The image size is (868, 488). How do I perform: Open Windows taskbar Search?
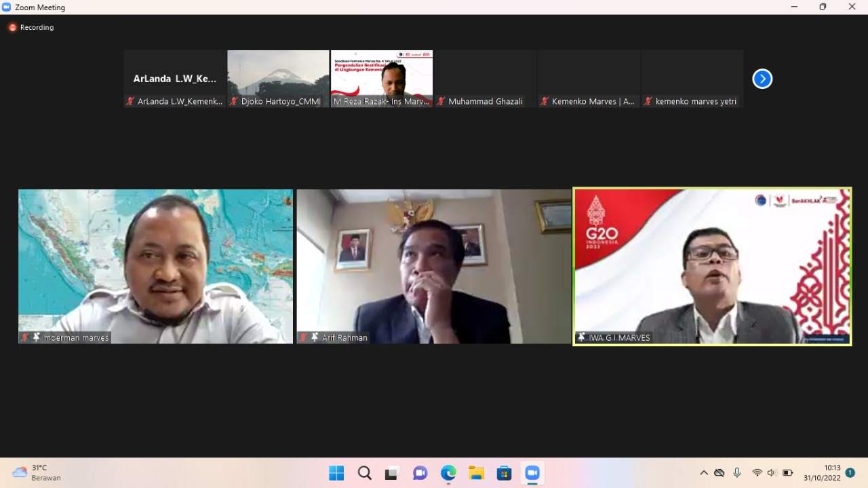(365, 473)
